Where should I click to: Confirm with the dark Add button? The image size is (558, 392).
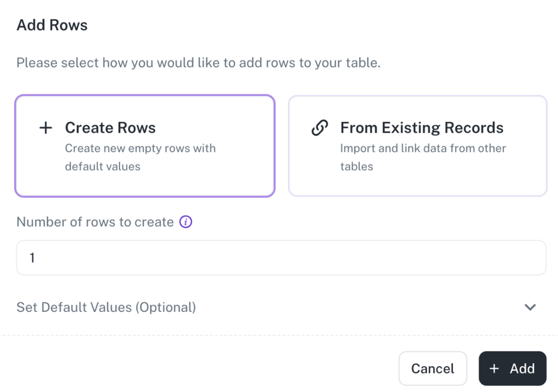tap(512, 369)
